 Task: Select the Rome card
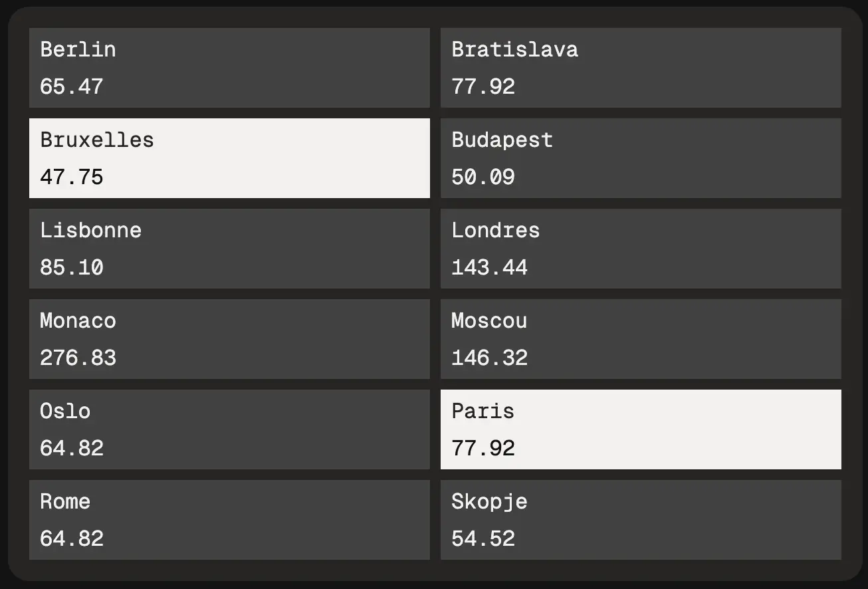point(229,519)
